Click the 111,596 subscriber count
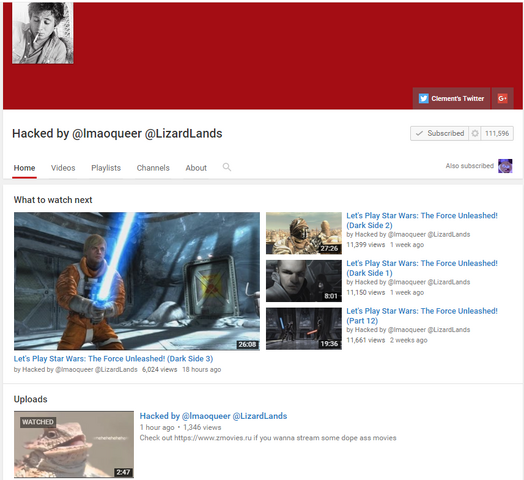524x480 pixels. pyautogui.click(x=497, y=133)
